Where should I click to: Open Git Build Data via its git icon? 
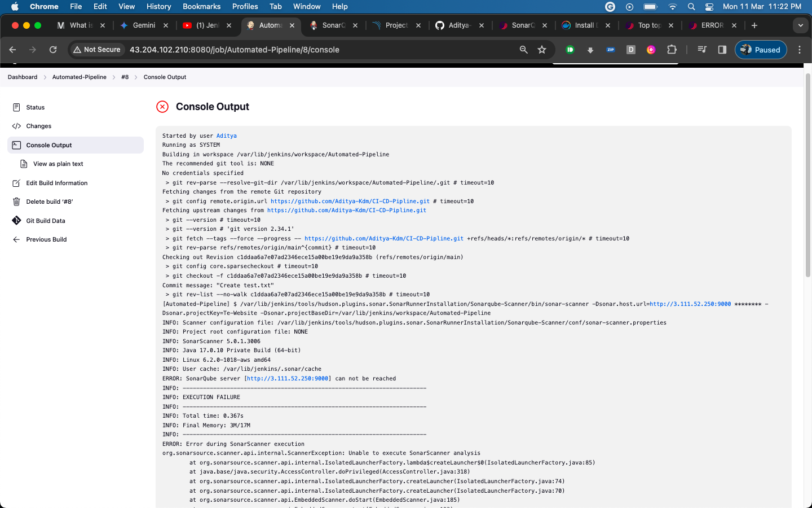(16, 221)
